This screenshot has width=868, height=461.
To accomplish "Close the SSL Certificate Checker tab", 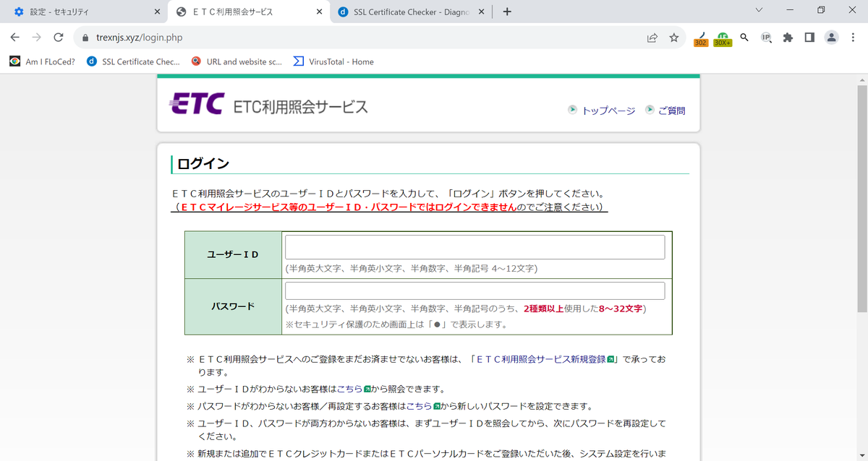I will pyautogui.click(x=482, y=12).
